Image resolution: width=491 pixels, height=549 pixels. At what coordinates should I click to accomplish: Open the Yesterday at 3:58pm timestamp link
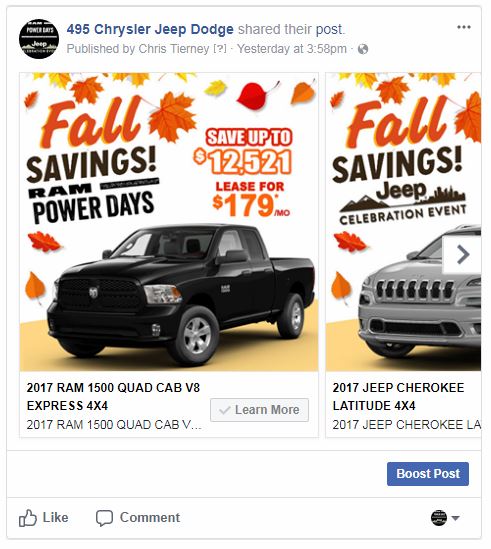point(292,49)
